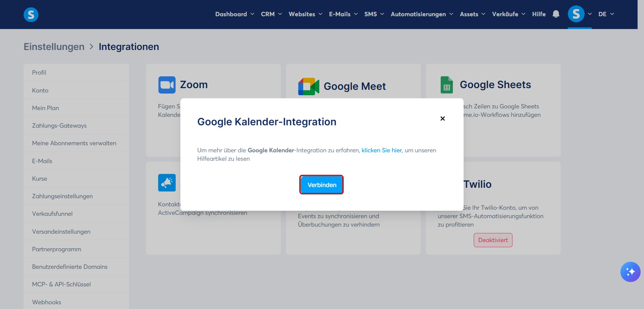Open the DE language selector
644x309 pixels.
pyautogui.click(x=606, y=14)
